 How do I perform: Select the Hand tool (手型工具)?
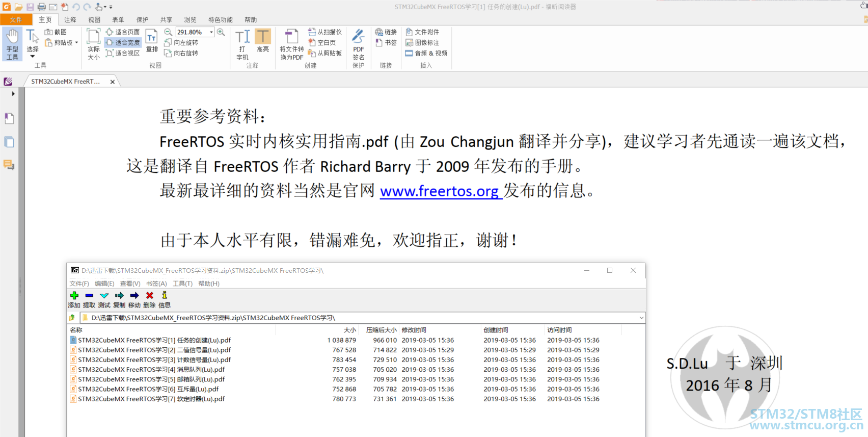coord(12,44)
